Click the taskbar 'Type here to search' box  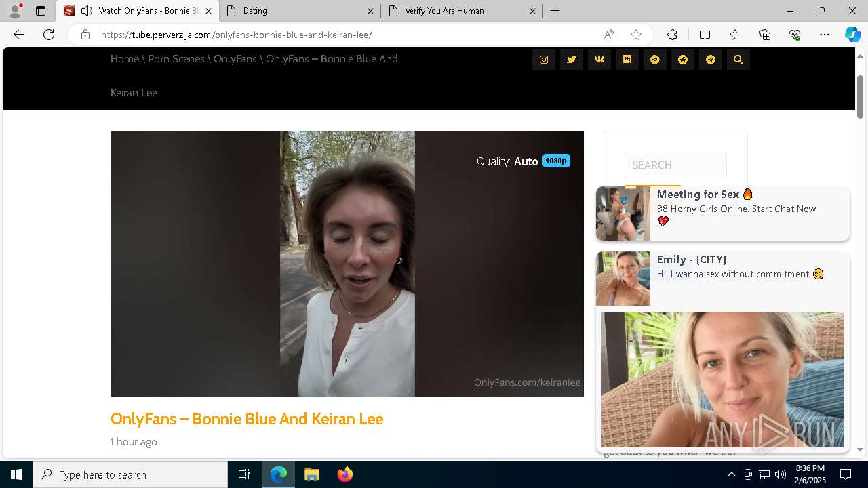point(130,474)
